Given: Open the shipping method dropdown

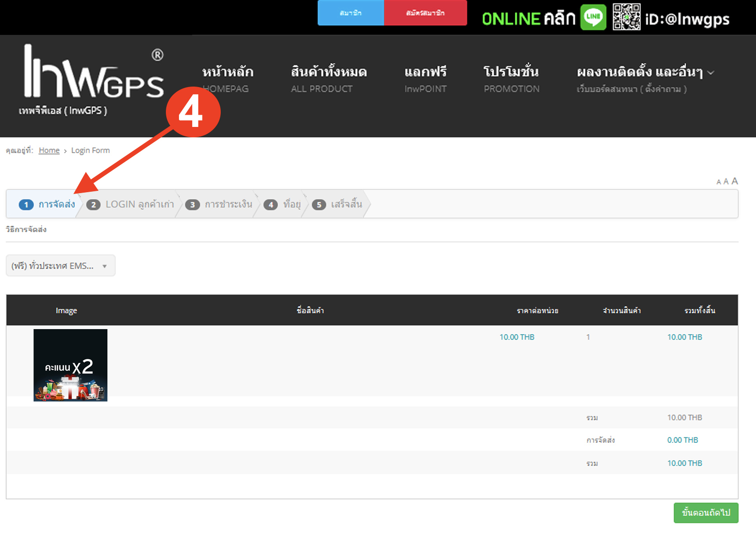Looking at the screenshot, I should coord(60,266).
